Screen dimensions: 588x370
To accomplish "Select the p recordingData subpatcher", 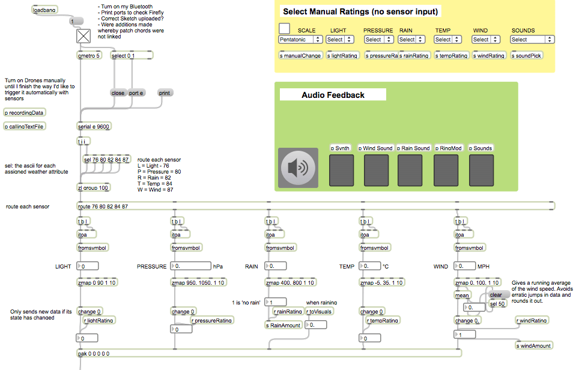I will 25,112.
